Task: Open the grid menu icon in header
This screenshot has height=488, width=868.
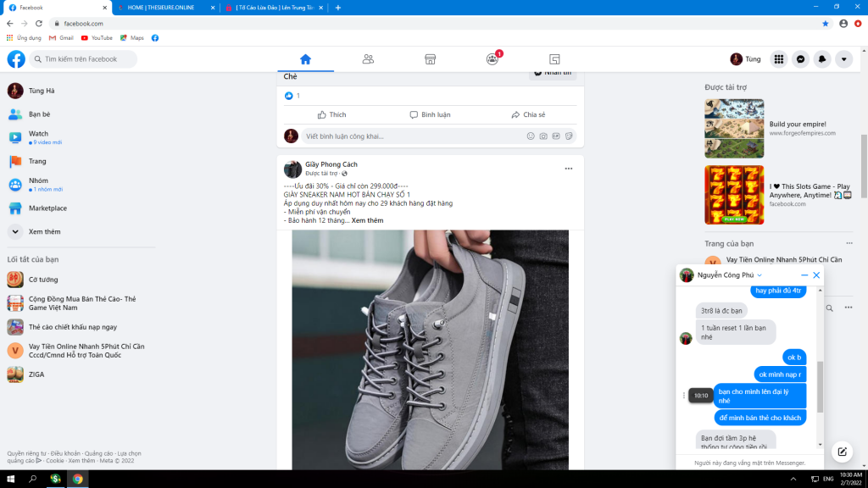Action: click(x=778, y=59)
